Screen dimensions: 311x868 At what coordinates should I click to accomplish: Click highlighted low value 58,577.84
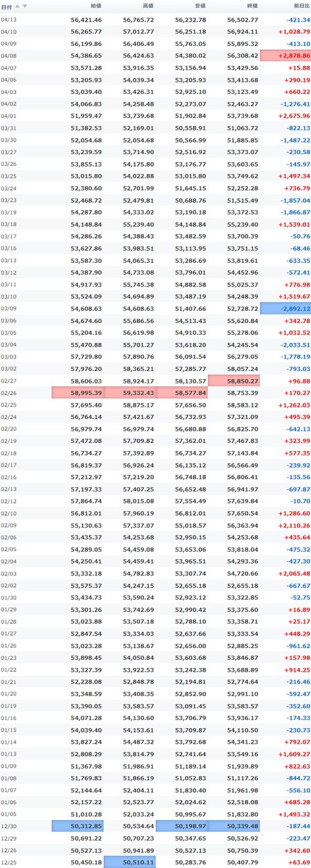[182, 393]
